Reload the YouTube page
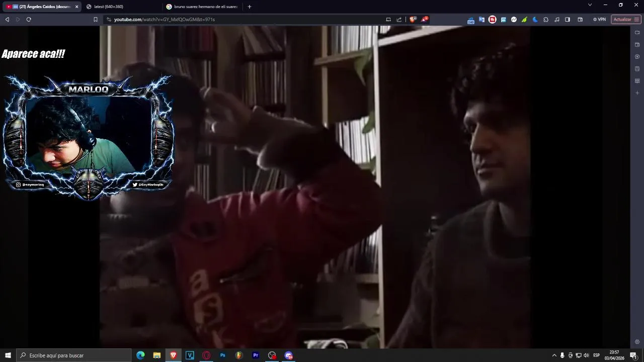The height and width of the screenshot is (362, 644). pyautogui.click(x=29, y=19)
